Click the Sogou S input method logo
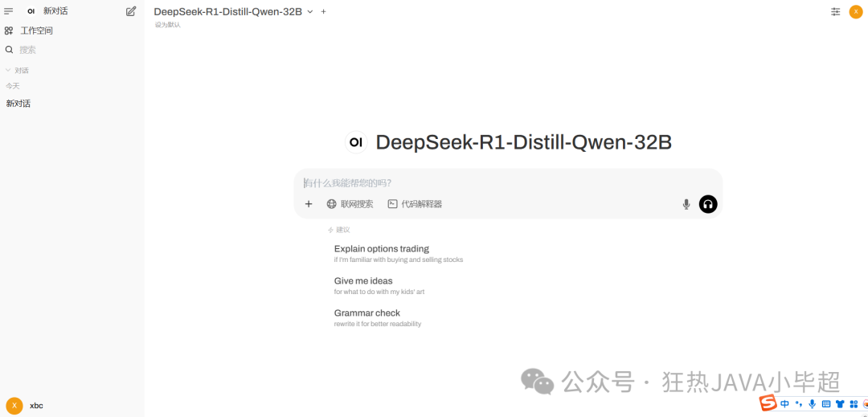 (768, 403)
